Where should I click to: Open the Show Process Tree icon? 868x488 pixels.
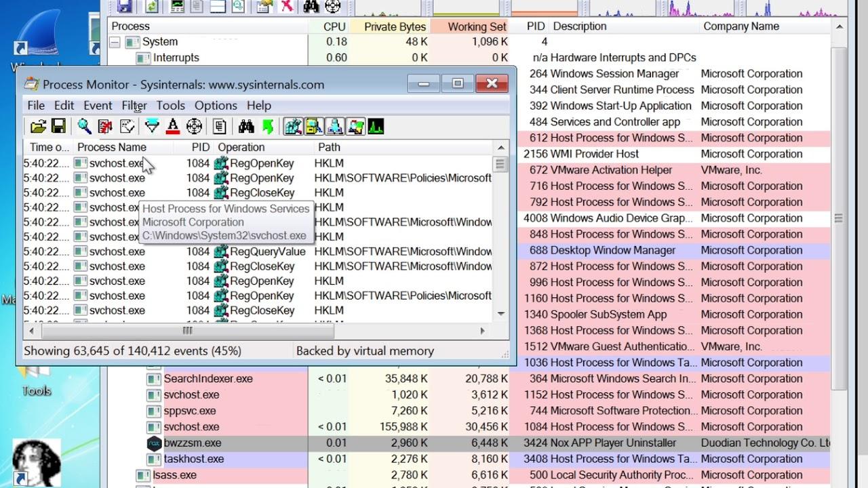[x=219, y=126]
